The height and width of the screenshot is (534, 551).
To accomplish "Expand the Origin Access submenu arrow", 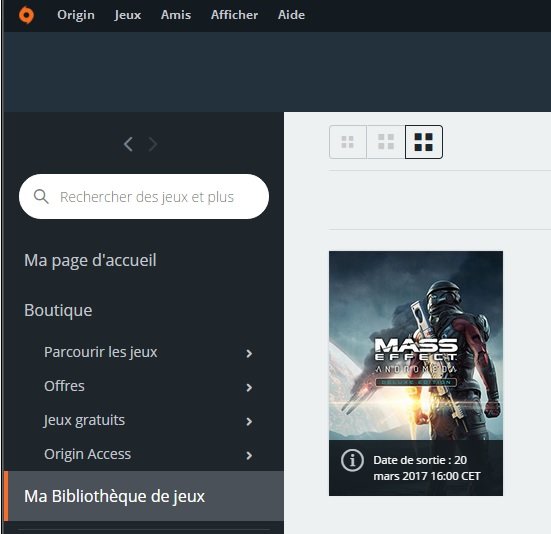I will (249, 455).
